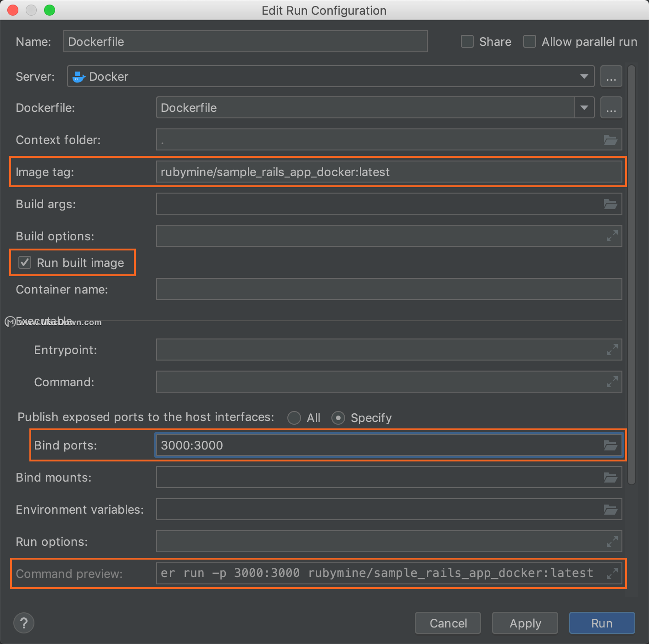This screenshot has width=649, height=644.
Task: Expand the Build options field editor
Action: click(612, 236)
